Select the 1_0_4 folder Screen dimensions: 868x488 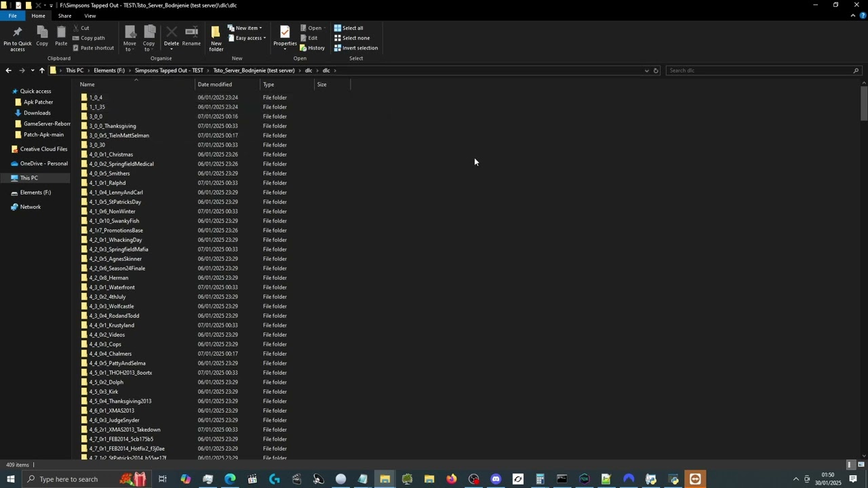96,98
